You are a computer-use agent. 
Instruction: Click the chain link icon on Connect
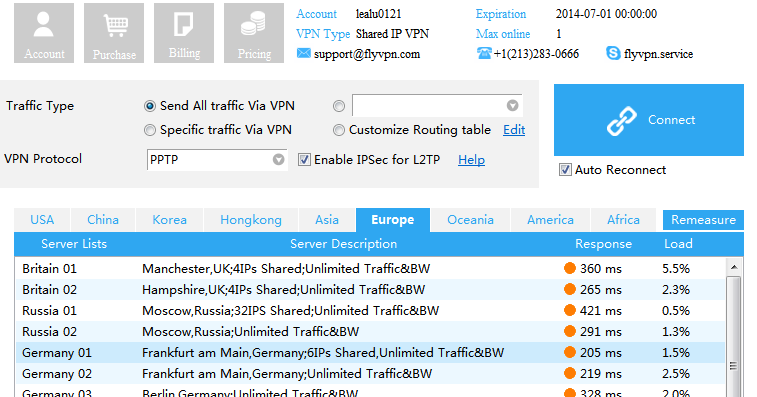pyautogui.click(x=622, y=121)
